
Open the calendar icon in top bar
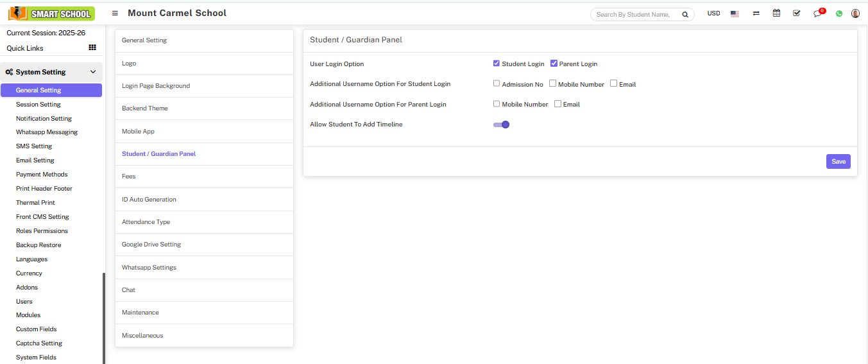tap(776, 13)
